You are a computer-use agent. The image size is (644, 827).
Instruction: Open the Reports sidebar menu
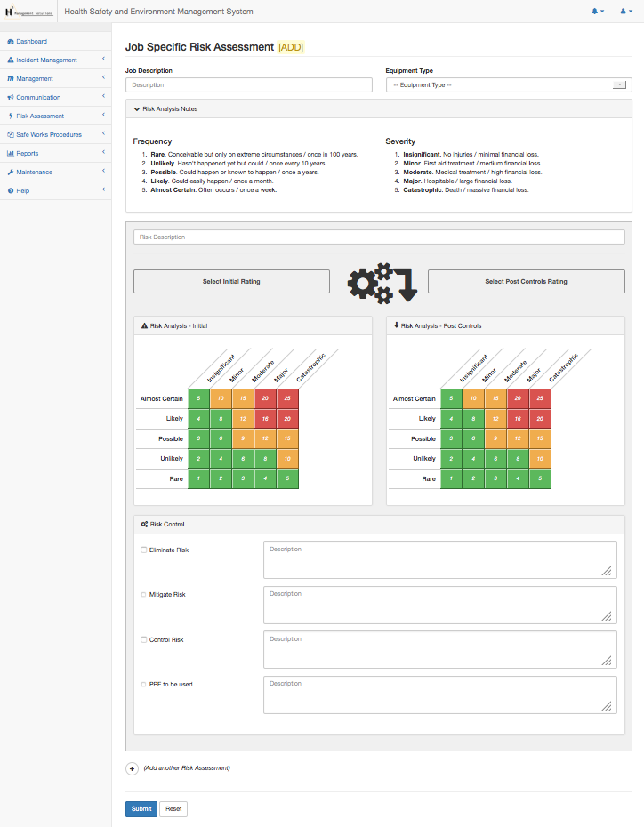click(x=27, y=154)
